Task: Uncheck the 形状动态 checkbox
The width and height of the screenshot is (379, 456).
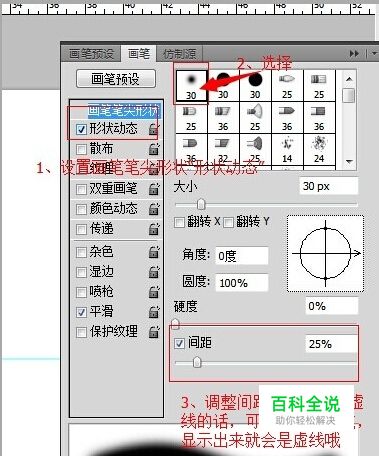Action: tap(81, 129)
